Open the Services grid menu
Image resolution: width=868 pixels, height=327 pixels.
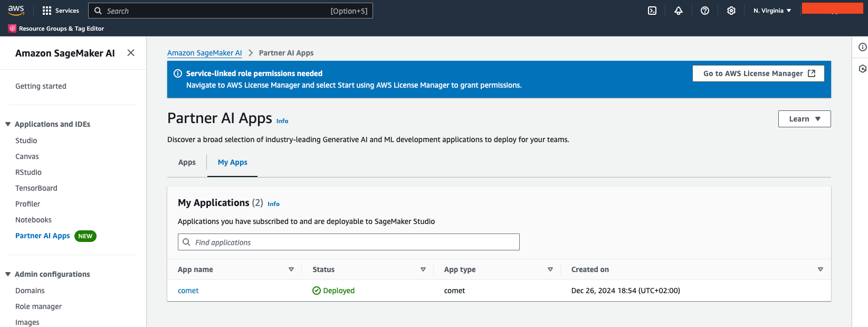pyautogui.click(x=61, y=11)
